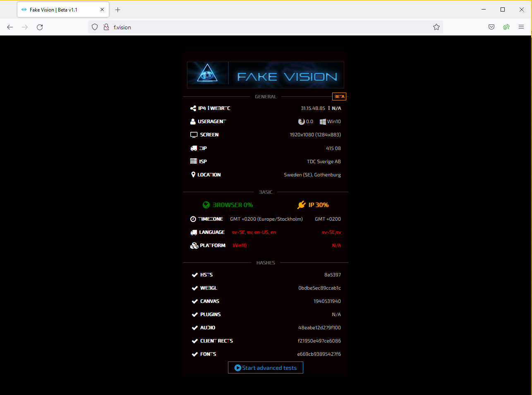Click the Fonts checkmark icon
The width and height of the screenshot is (532, 395).
194,354
